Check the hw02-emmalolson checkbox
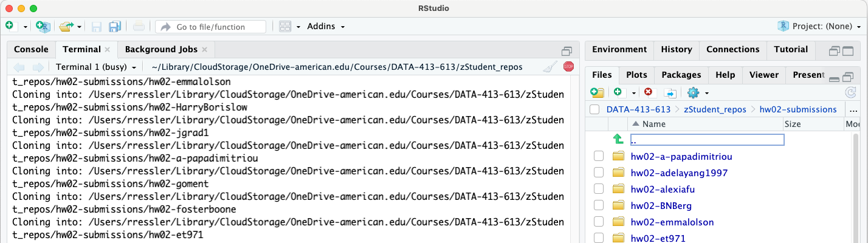Image resolution: width=868 pixels, height=243 pixels. (599, 222)
